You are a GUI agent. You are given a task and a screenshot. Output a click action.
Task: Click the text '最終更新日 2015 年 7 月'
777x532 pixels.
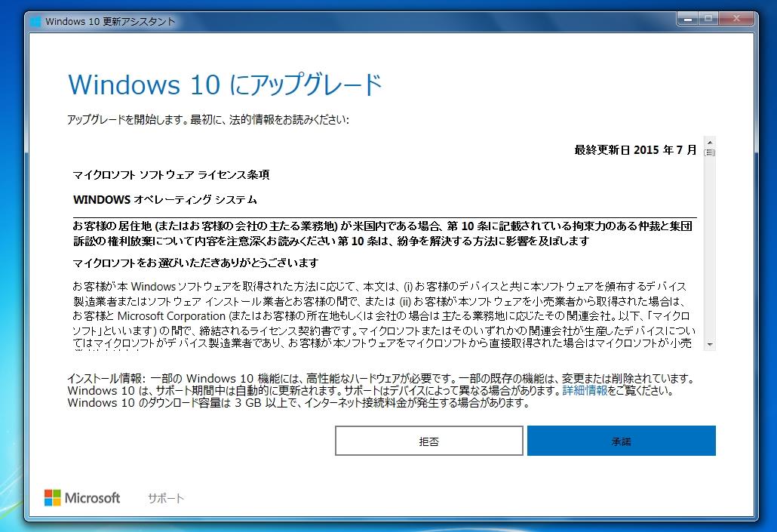(636, 149)
